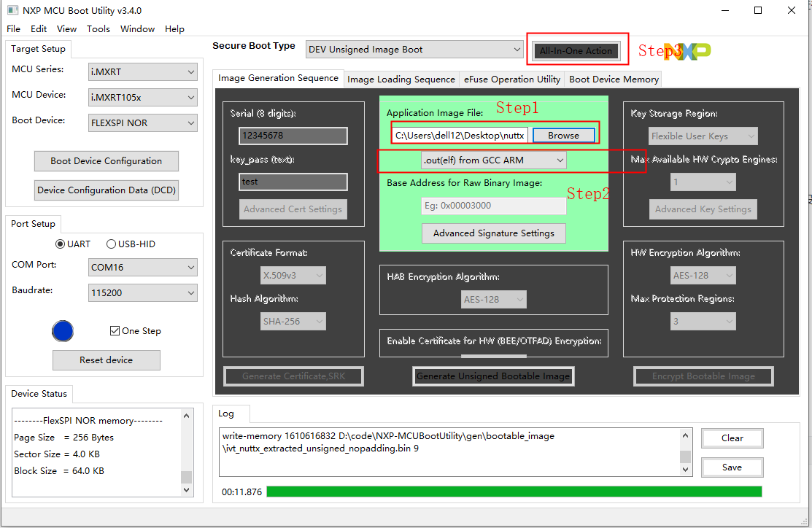Open the Boot Device dropdown
The height and width of the screenshot is (528, 812).
142,123
